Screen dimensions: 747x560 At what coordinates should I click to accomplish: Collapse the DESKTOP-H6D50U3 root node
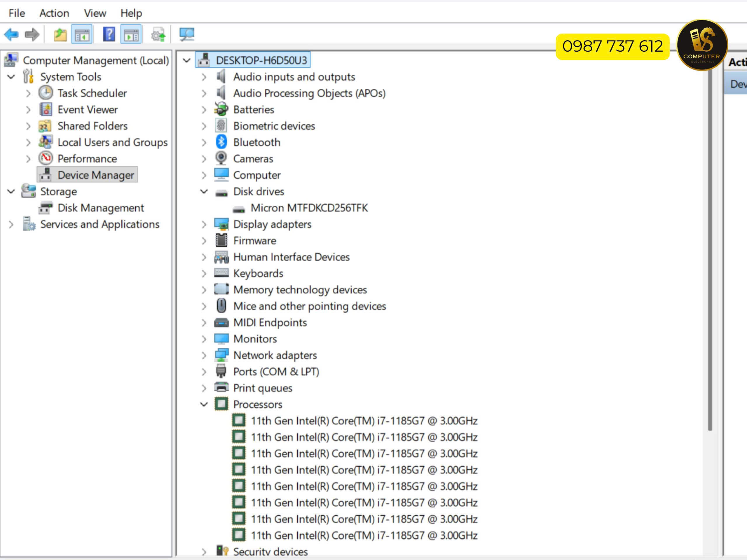pyautogui.click(x=187, y=60)
